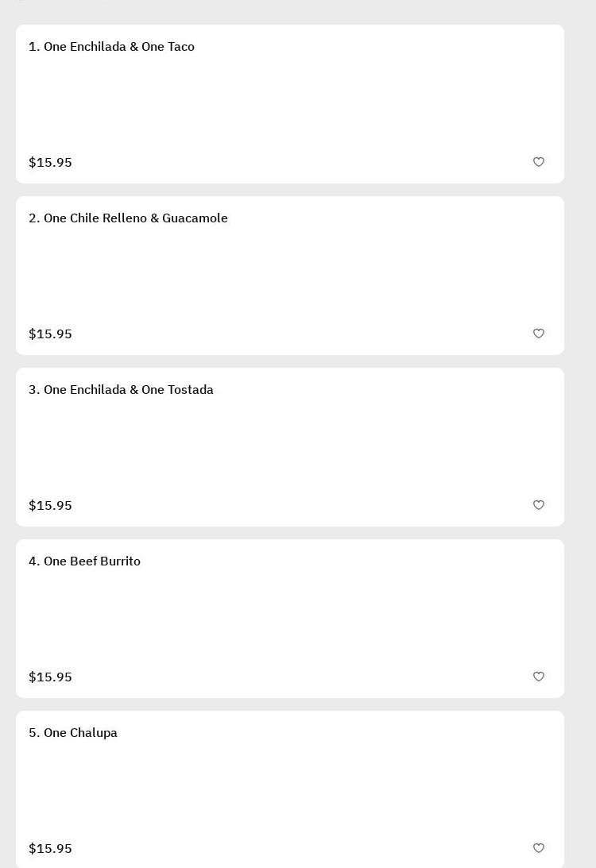Click heart icon for Chile Relleno & Guacamole
Screen dimensions: 596x868
[x=538, y=334]
